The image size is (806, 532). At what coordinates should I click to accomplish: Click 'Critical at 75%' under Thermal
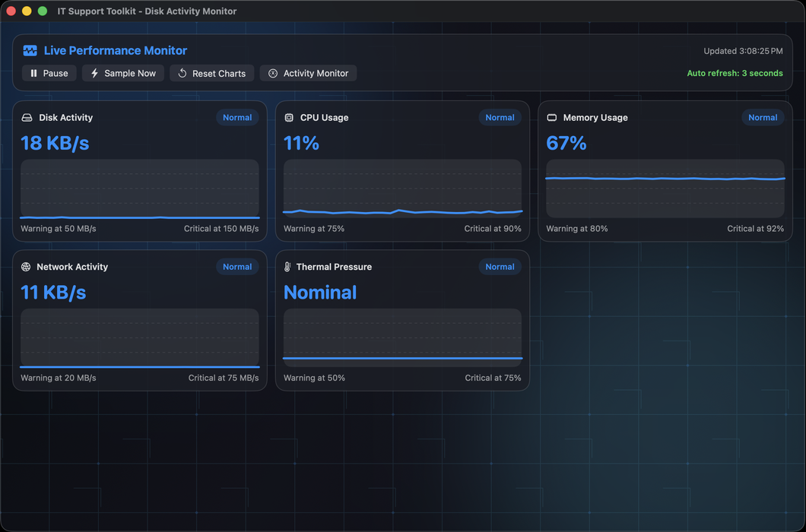493,378
